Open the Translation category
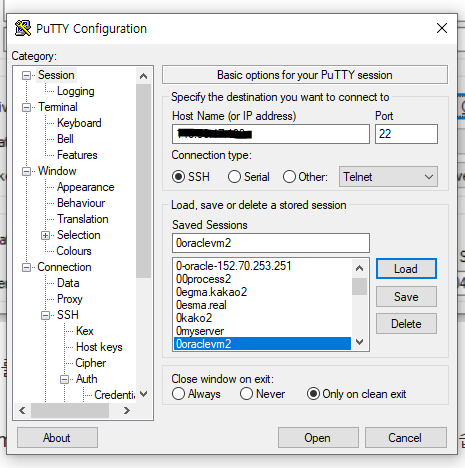 pos(83,219)
